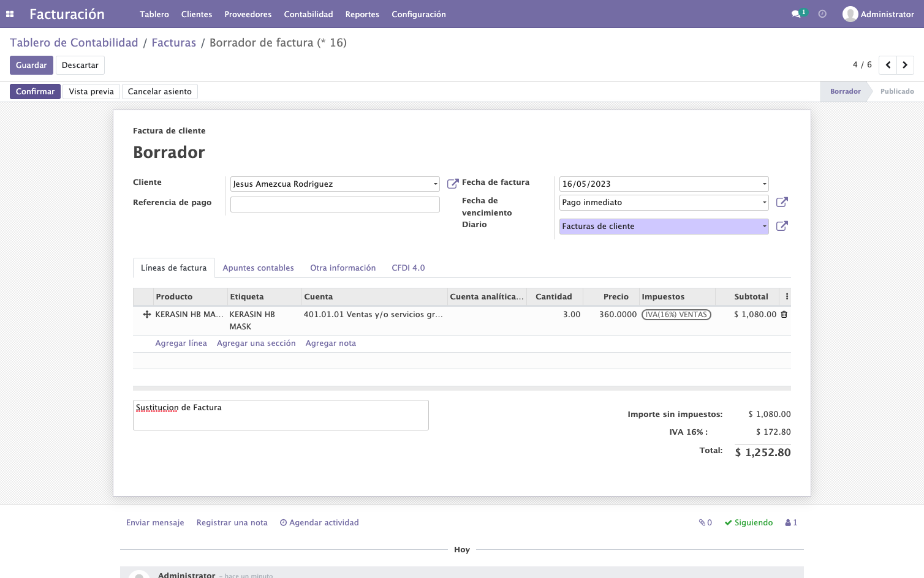Open the activities clock icon
This screenshot has width=924, height=578.
coord(822,14)
